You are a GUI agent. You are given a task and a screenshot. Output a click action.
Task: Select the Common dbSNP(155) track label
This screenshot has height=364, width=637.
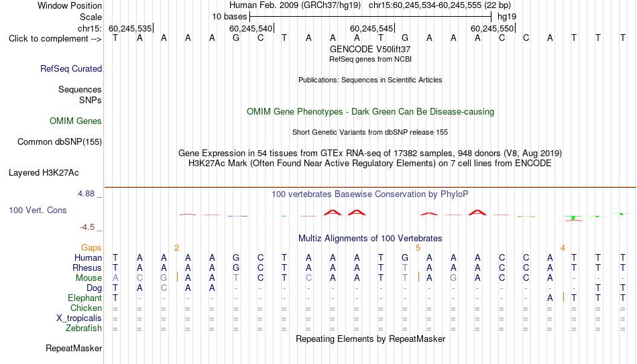[x=59, y=142]
